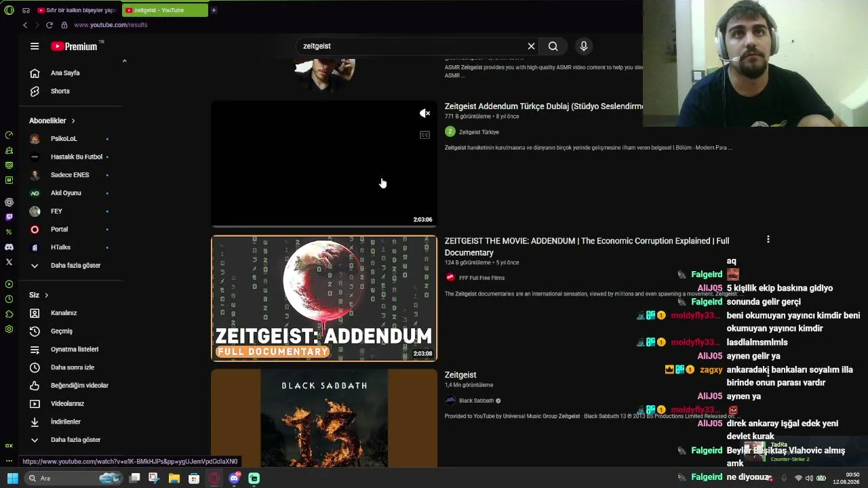This screenshot has height=488, width=868.
Task: Expand the Abonelikler section
Action: [x=52, y=121]
